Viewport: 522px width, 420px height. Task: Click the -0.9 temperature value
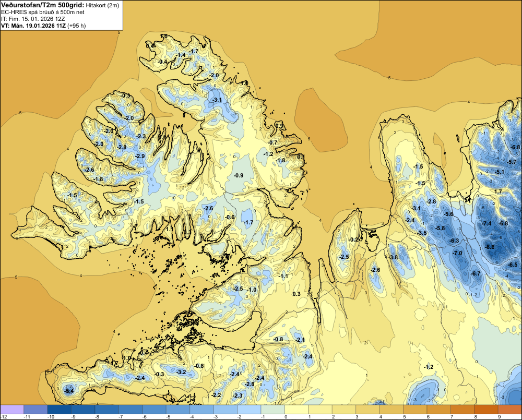[x=239, y=175]
